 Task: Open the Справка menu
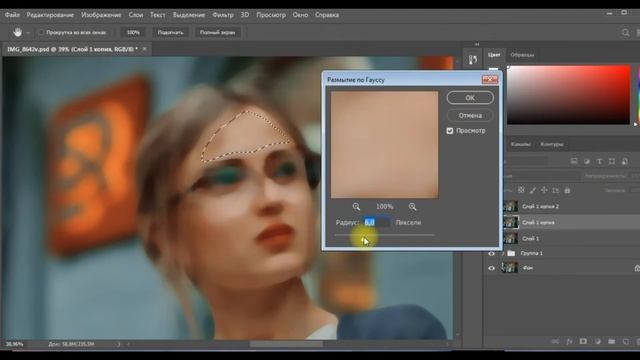coord(327,15)
